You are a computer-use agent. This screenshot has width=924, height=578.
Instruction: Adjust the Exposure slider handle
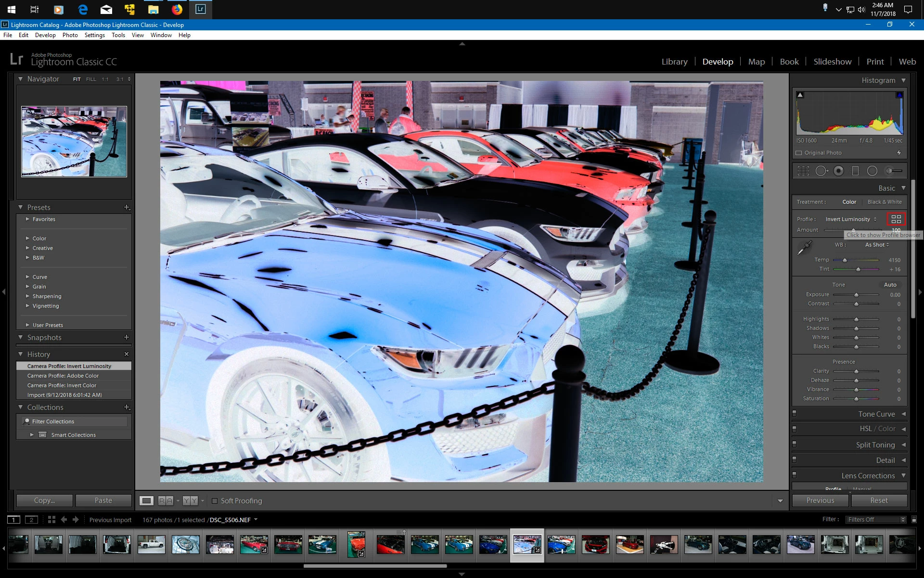click(856, 295)
